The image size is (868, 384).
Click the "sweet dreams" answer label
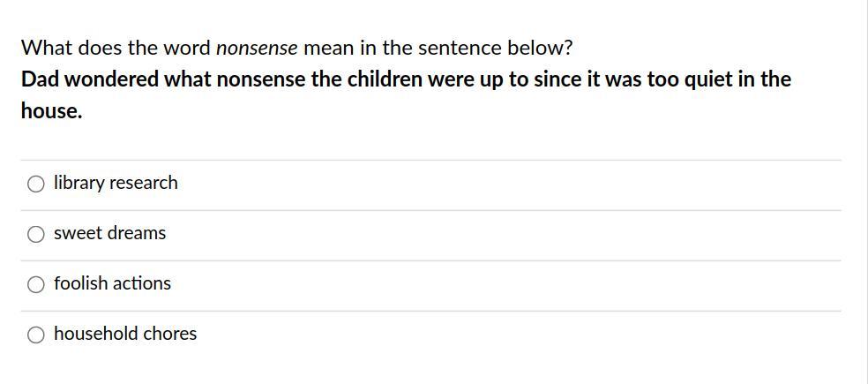109,233
